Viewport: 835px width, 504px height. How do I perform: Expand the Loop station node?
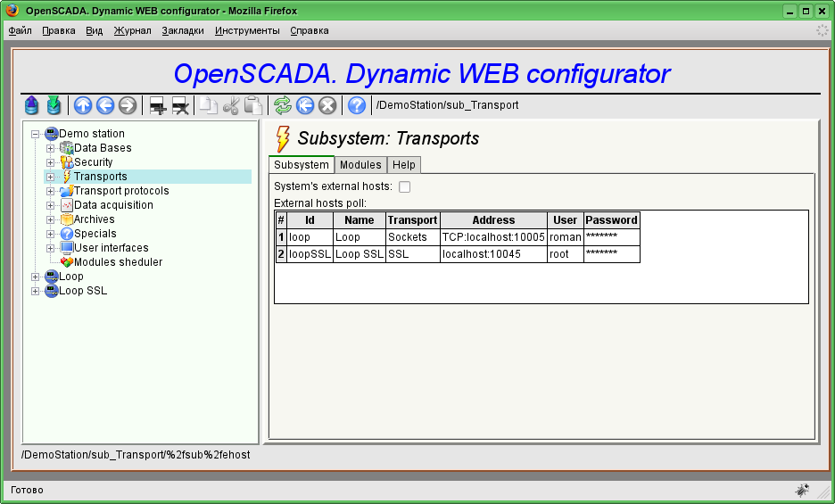point(35,277)
